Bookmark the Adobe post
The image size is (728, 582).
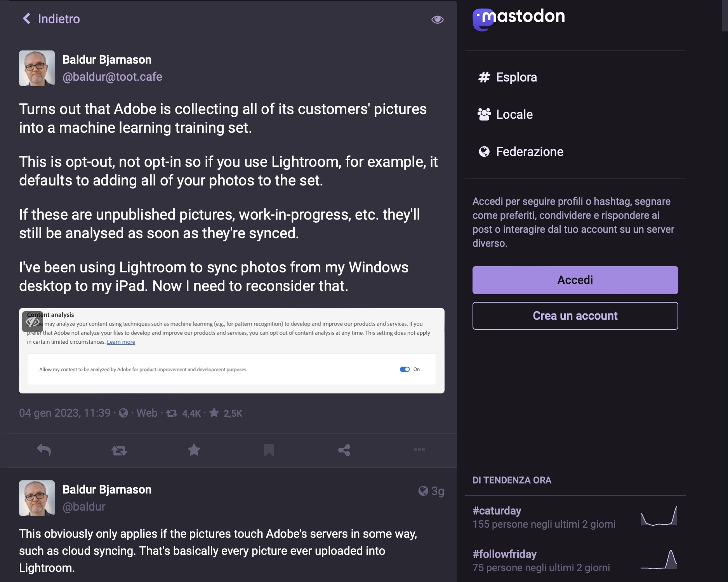[x=269, y=450]
